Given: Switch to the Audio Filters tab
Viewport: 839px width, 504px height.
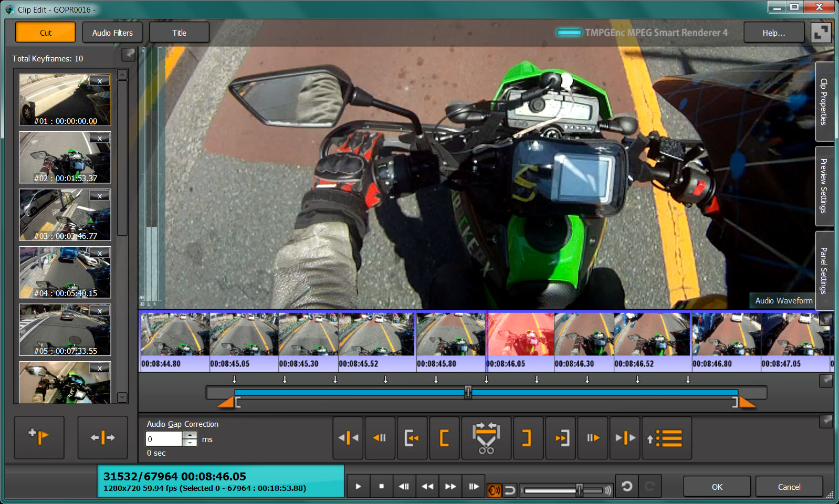Looking at the screenshot, I should pos(112,33).
